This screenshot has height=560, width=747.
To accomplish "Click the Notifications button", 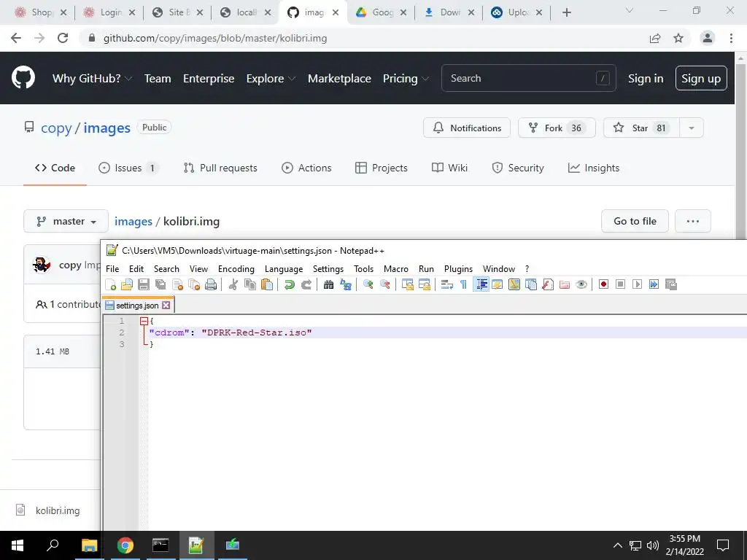I will point(466,128).
